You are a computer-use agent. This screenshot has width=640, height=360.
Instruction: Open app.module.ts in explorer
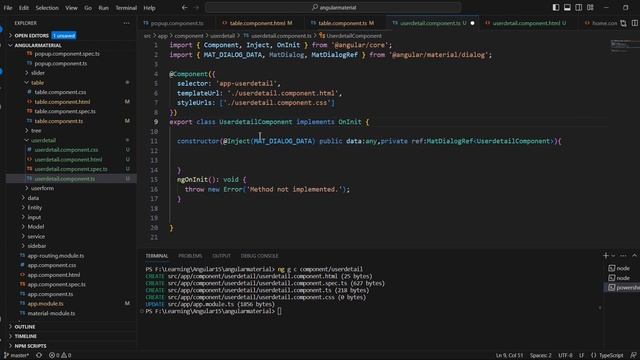tap(45, 304)
